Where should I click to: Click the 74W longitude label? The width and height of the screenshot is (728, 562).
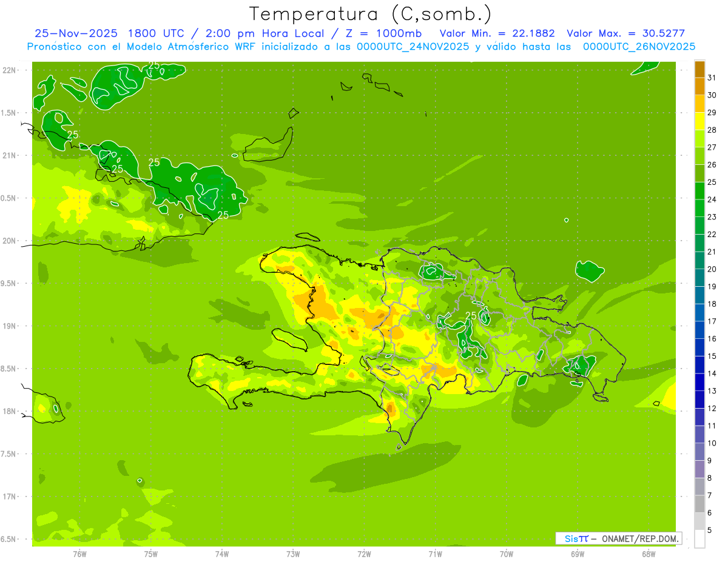point(222,554)
